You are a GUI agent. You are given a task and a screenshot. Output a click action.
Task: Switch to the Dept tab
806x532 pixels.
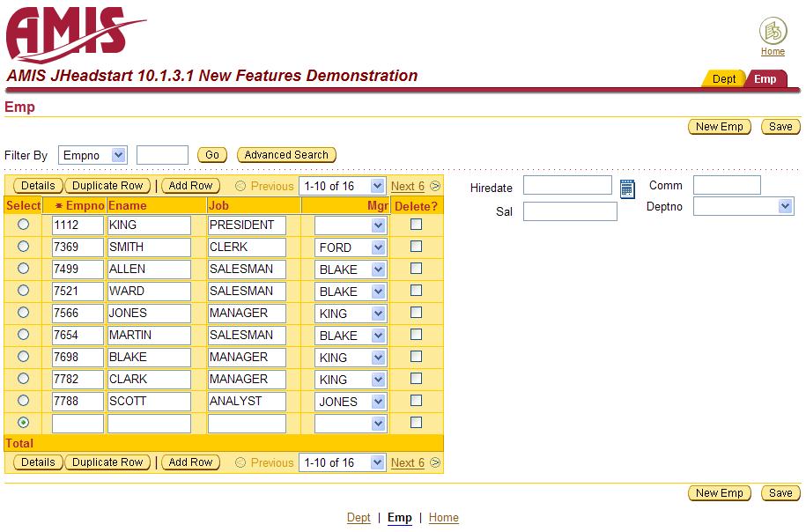723,79
